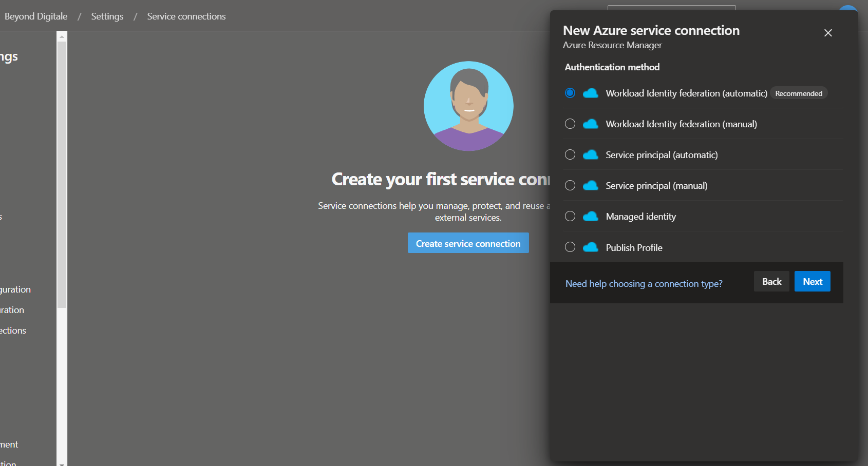Click the Authentication method heading
868x466 pixels.
[612, 67]
